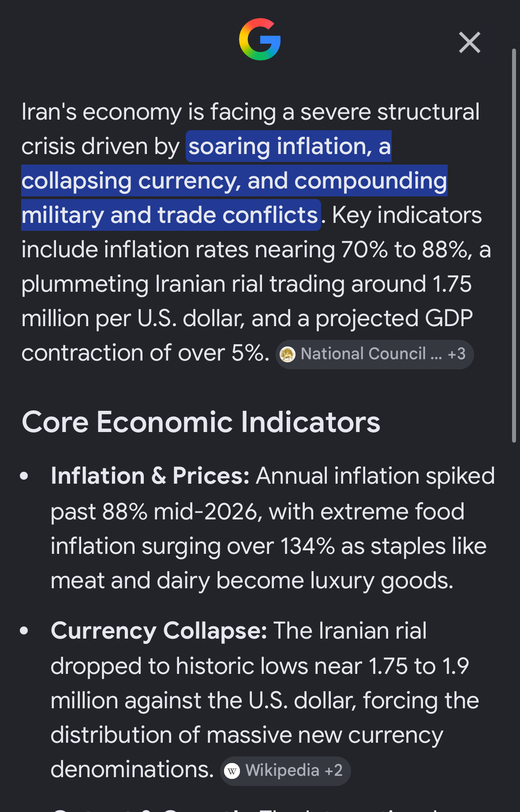This screenshot has height=812, width=520.
Task: Click the vertical scrollbar thumb
Action: pyautogui.click(x=514, y=245)
